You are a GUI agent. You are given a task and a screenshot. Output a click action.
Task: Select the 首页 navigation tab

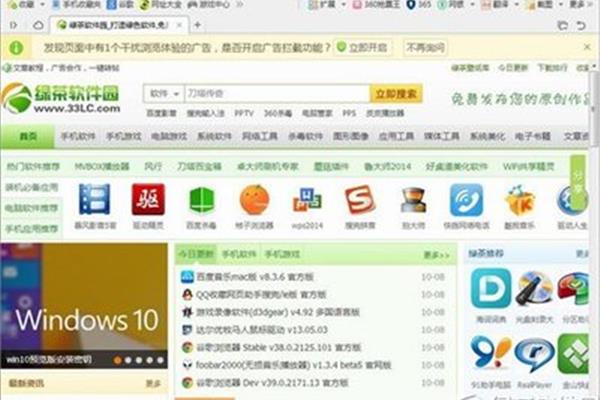point(28,136)
